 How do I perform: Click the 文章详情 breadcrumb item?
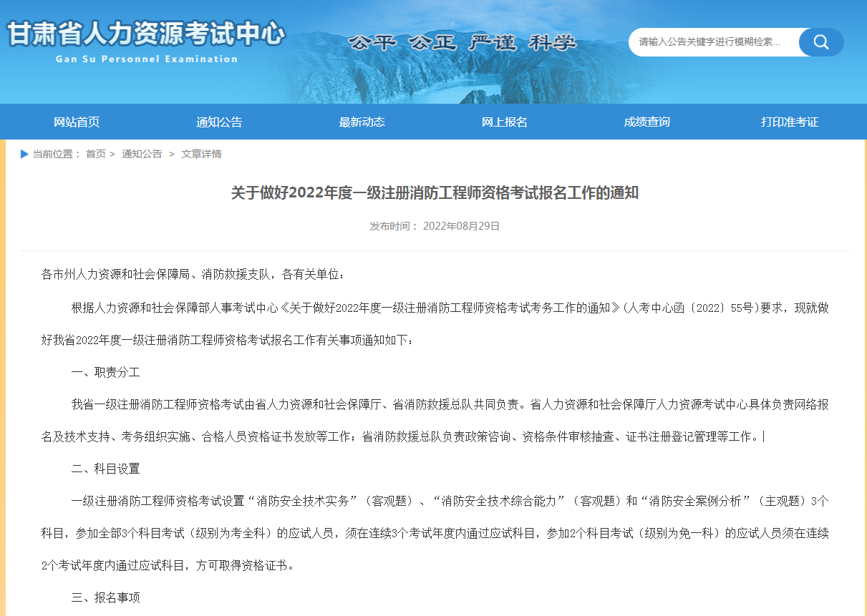201,154
